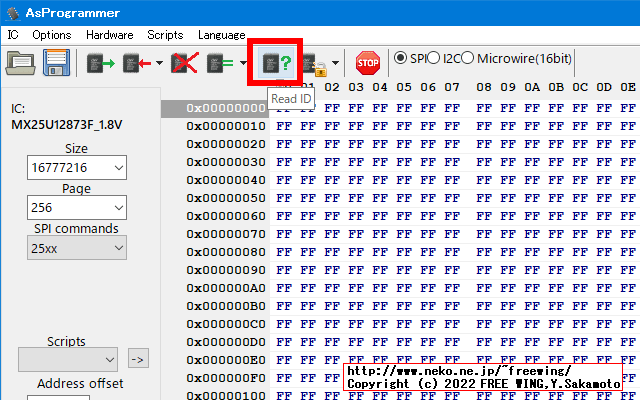Open the IC menu
The image size is (640, 400).
pos(13,35)
